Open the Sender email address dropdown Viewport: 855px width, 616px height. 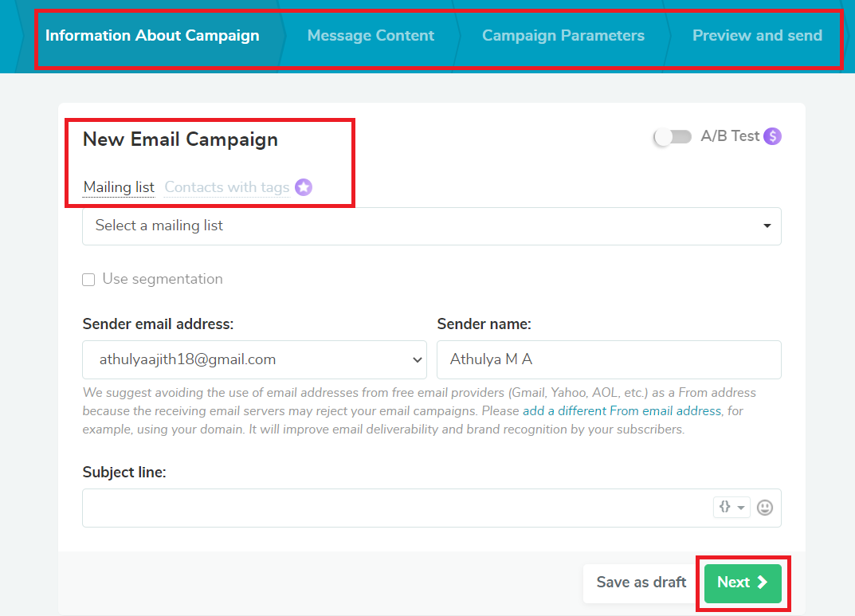point(254,360)
